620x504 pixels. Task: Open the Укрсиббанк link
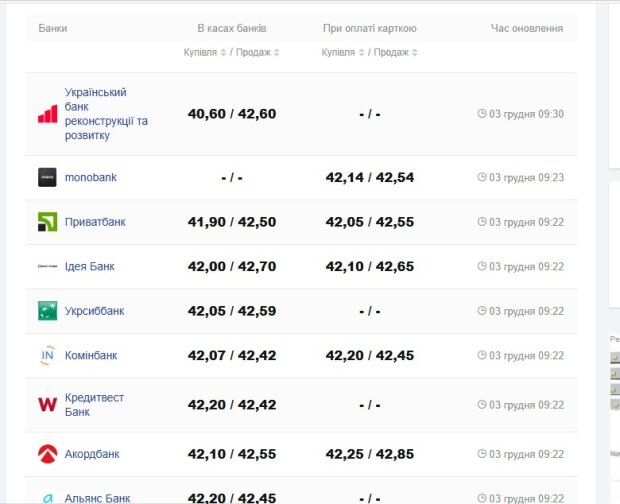click(94, 311)
